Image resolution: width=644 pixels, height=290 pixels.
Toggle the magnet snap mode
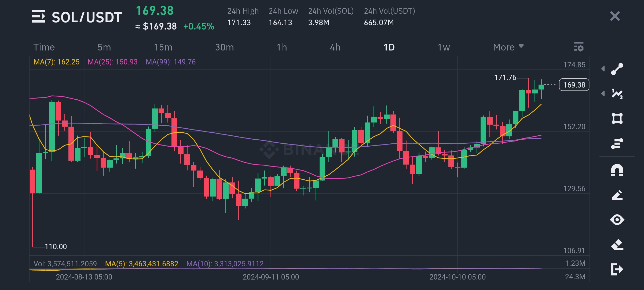(x=617, y=170)
